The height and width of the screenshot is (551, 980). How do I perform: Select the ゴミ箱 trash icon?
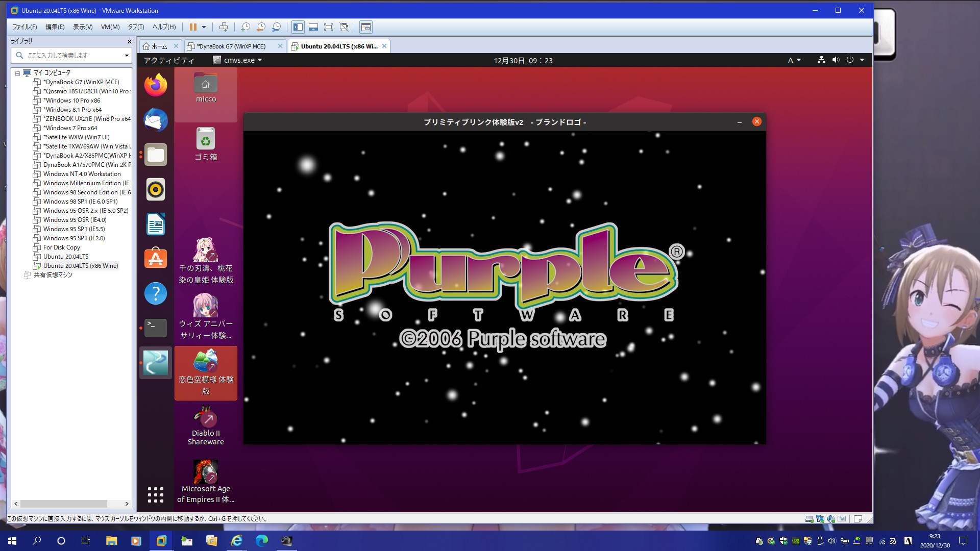[x=206, y=144]
